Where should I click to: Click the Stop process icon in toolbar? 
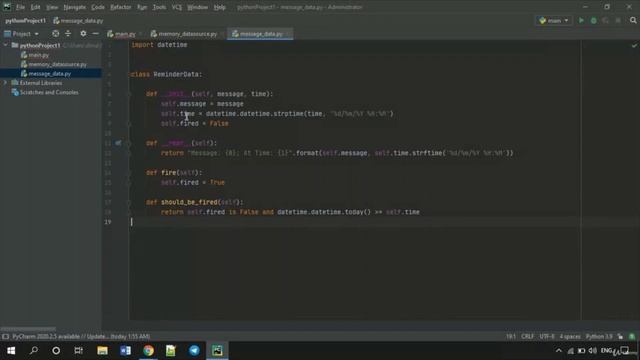pyautogui.click(x=618, y=20)
